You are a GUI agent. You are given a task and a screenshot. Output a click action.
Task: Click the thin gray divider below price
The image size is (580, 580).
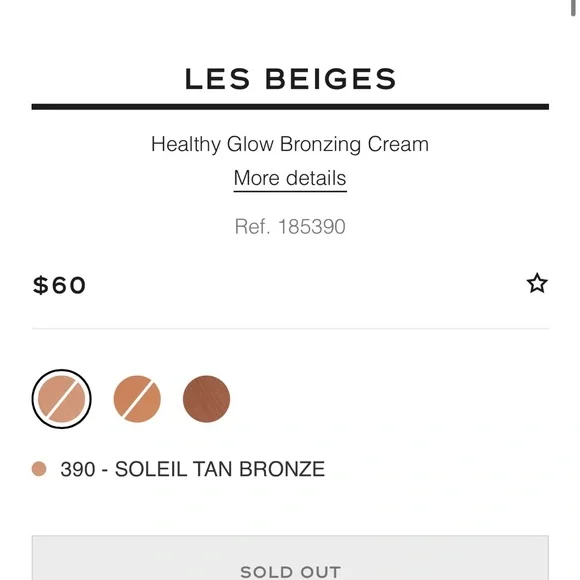tap(290, 328)
